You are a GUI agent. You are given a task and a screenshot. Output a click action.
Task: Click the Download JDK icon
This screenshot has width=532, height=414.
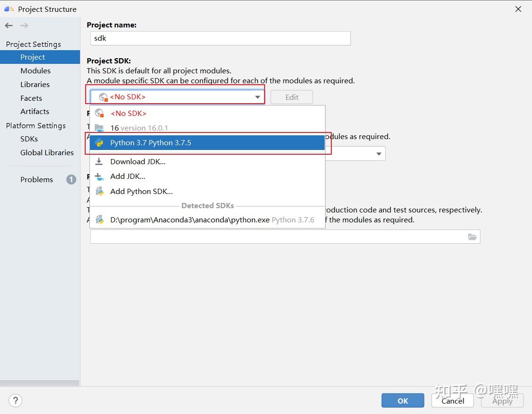click(99, 161)
